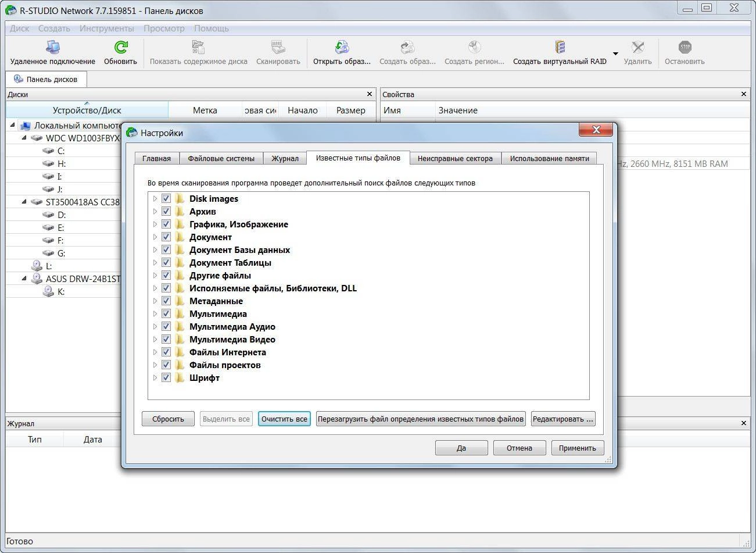Click the Редактировать ... button
Viewport: 756px width, 553px height.
click(x=563, y=419)
